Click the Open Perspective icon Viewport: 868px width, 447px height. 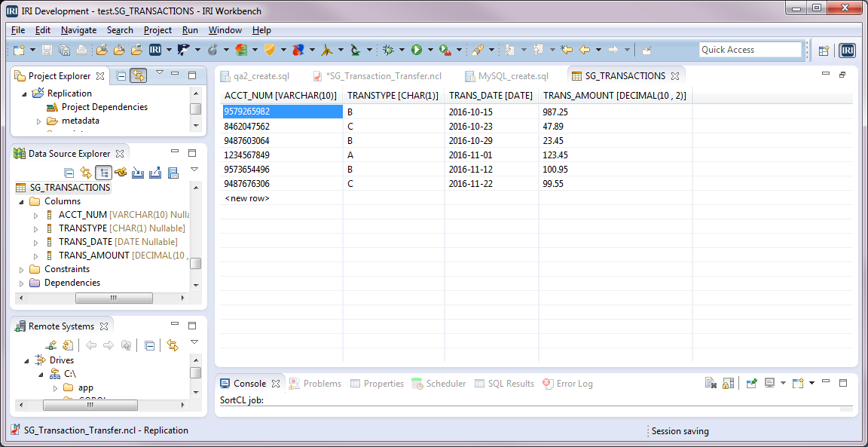pos(824,51)
